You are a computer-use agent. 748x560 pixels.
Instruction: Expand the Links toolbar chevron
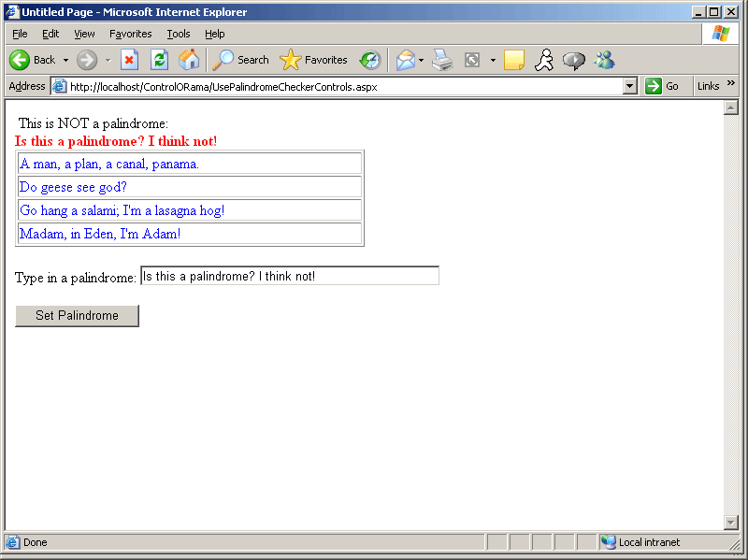point(731,84)
